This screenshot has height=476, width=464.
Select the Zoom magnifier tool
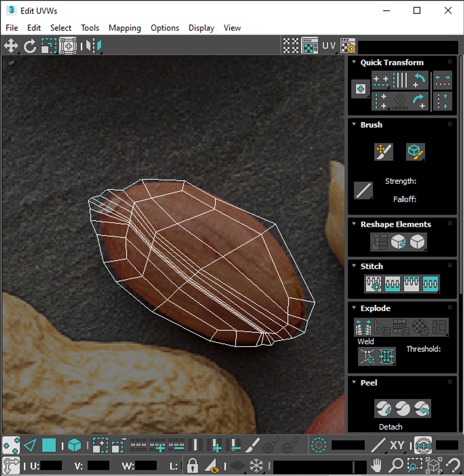pyautogui.click(x=396, y=465)
